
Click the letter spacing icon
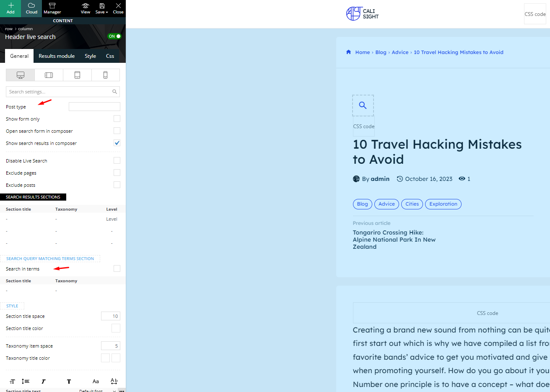coord(114,381)
